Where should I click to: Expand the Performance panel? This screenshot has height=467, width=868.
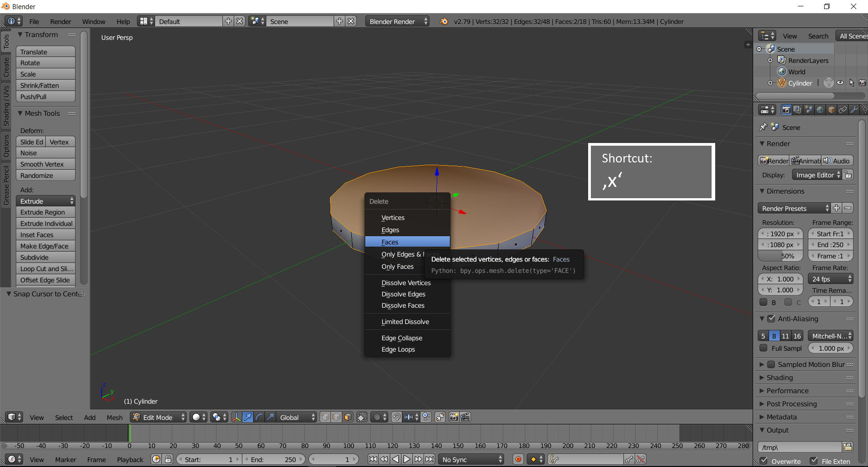[762, 391]
